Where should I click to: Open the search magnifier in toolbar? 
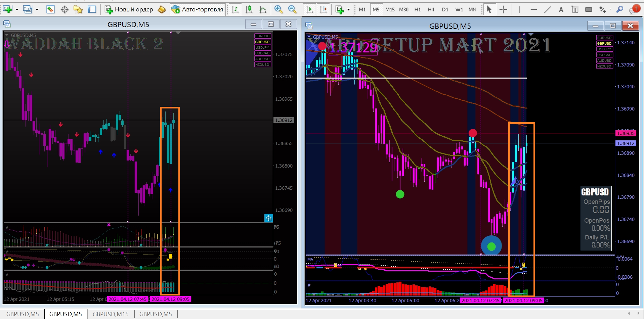point(620,9)
